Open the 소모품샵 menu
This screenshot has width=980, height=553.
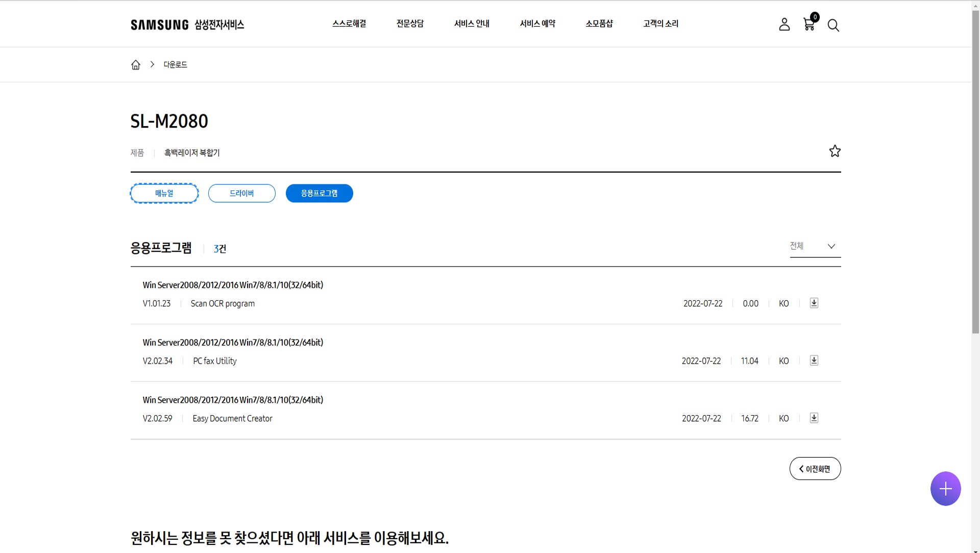[x=599, y=23]
